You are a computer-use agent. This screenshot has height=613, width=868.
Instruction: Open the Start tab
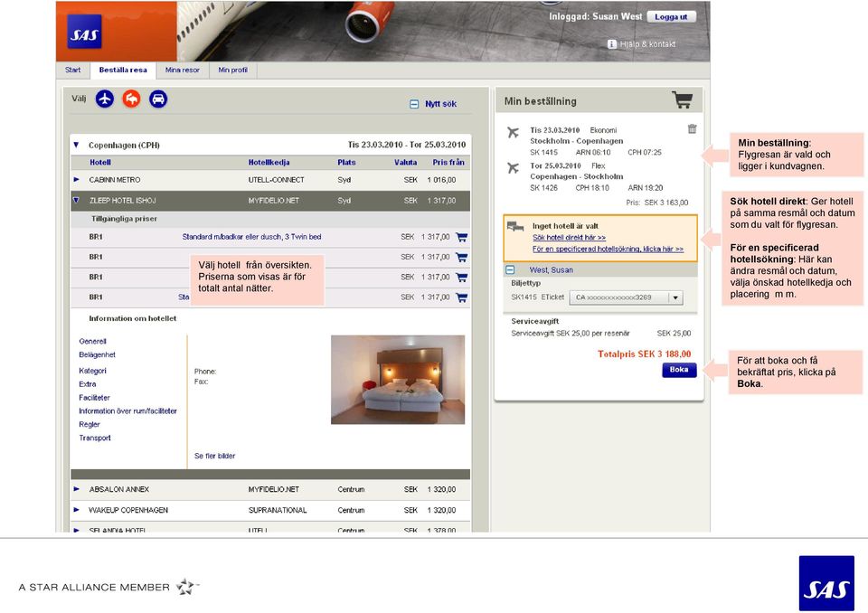tap(72, 71)
